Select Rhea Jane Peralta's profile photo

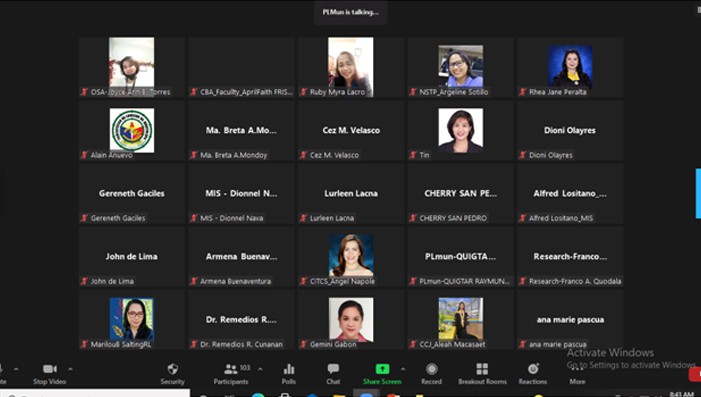pos(570,66)
